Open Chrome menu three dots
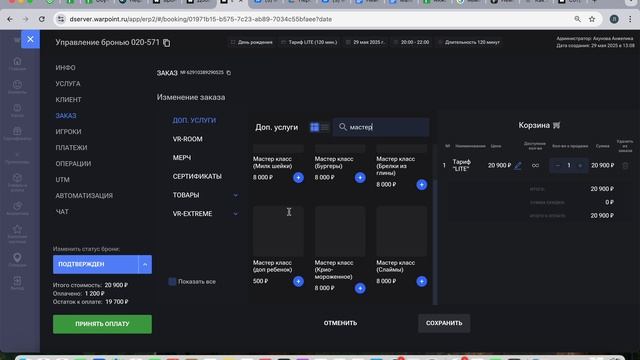 630,19
